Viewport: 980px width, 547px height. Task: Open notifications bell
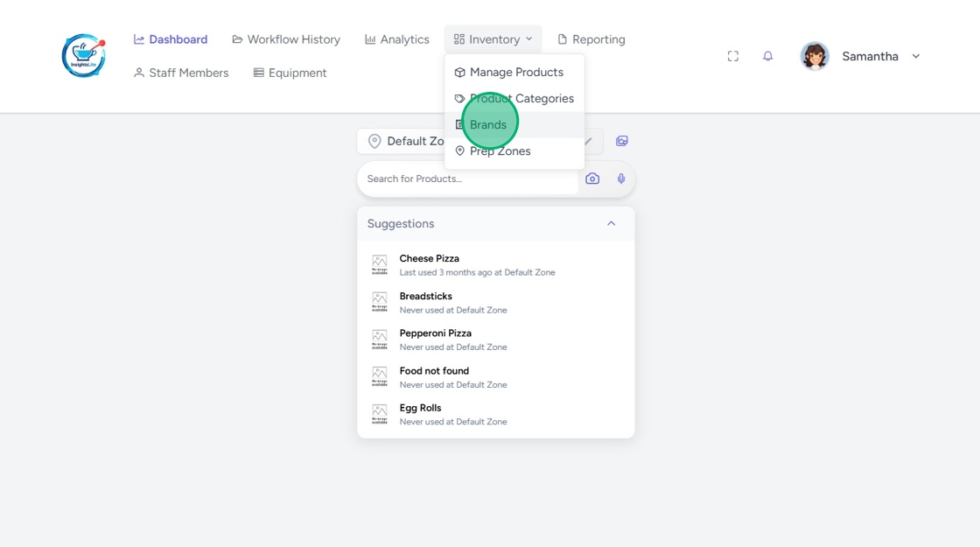[768, 56]
